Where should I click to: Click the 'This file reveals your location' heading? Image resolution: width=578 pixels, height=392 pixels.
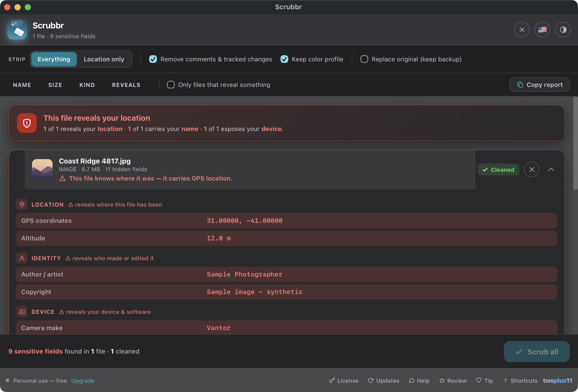[97, 118]
